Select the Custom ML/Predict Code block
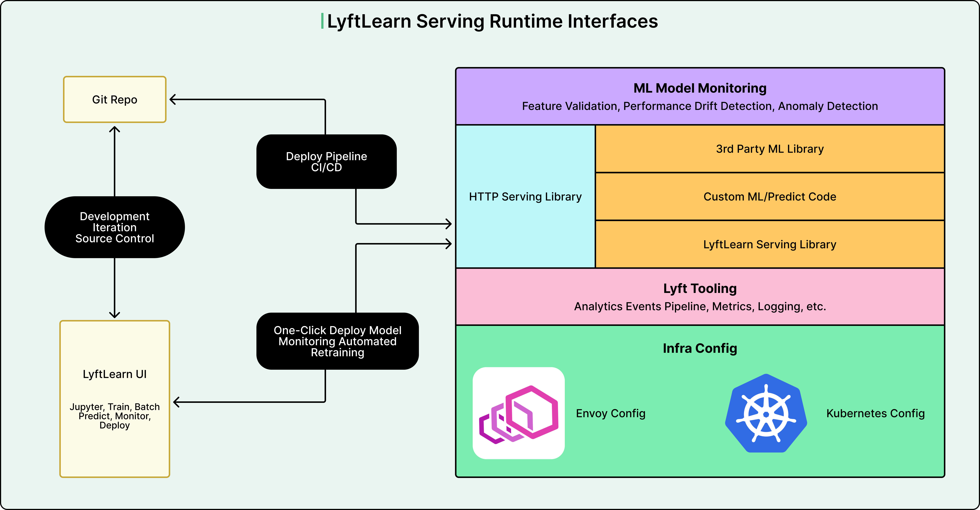 [x=770, y=197]
